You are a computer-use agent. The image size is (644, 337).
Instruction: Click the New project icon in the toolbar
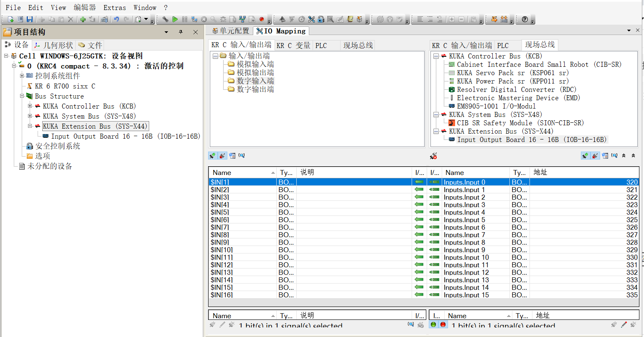click(10, 19)
